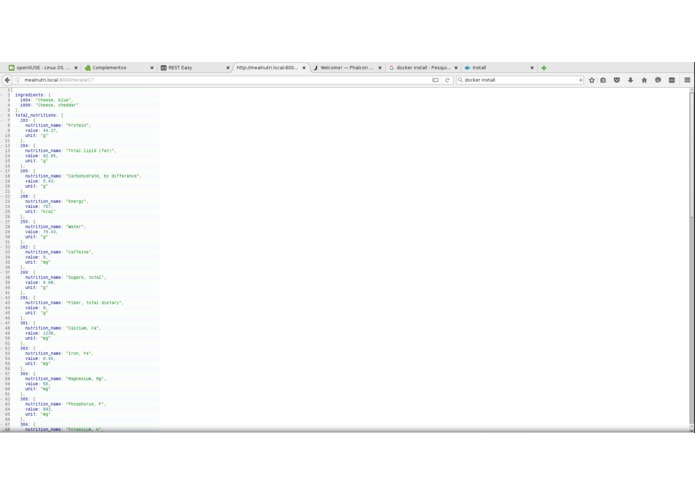Close the Welcome Phalcon tab
Image resolution: width=695 pixels, height=494 pixels.
coord(380,68)
